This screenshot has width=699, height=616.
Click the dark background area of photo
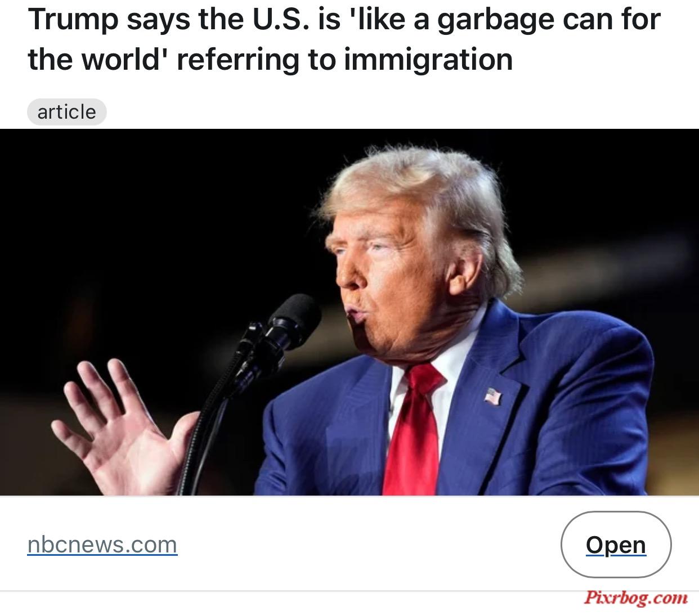point(141,225)
